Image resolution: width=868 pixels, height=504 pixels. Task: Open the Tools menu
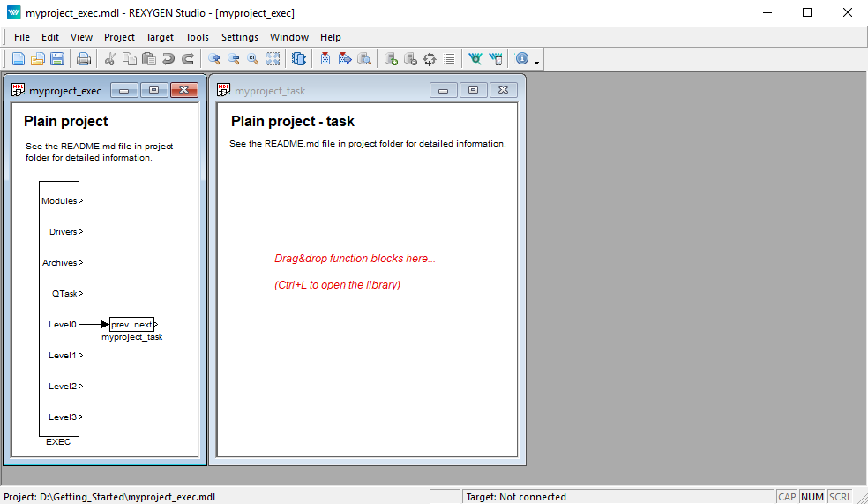coord(197,37)
